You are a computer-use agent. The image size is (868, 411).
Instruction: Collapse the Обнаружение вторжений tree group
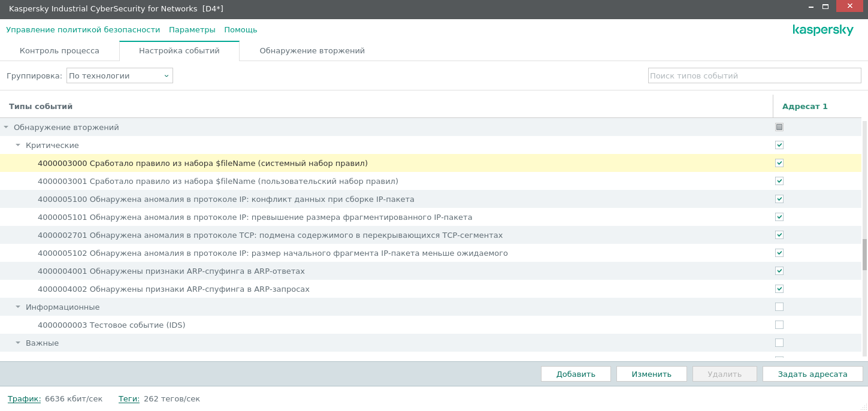tap(7, 128)
